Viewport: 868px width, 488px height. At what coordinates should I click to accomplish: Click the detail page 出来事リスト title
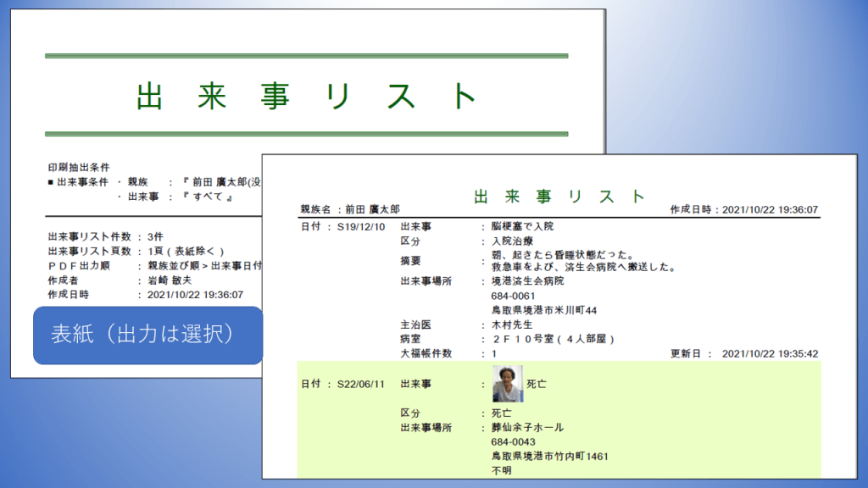click(x=559, y=197)
